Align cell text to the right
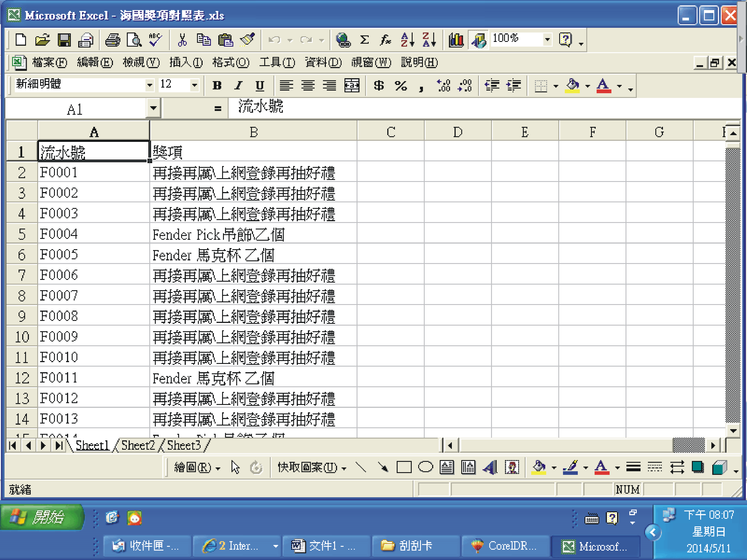 pyautogui.click(x=330, y=85)
